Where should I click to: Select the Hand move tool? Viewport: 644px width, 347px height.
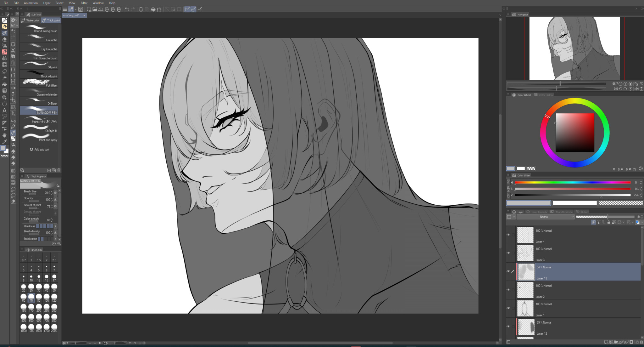click(x=4, y=135)
